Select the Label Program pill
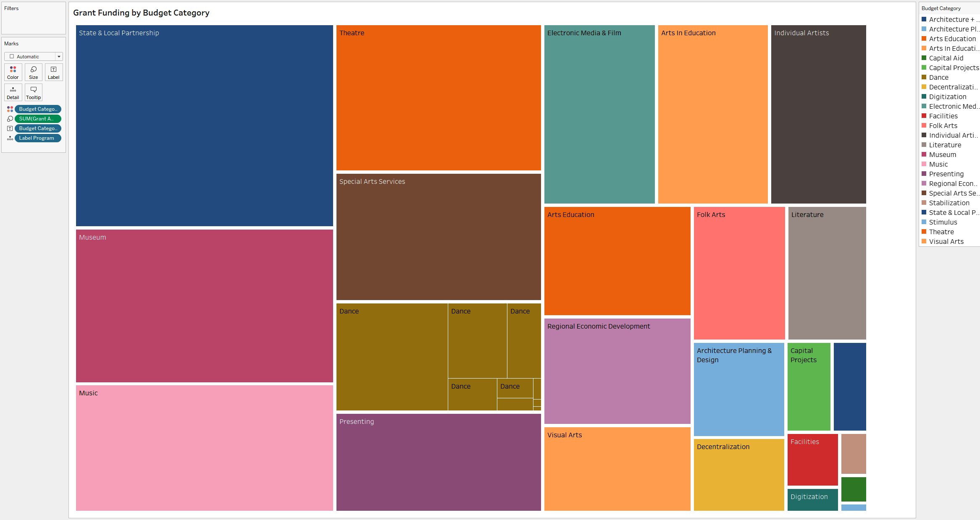The height and width of the screenshot is (520, 980). click(38, 138)
